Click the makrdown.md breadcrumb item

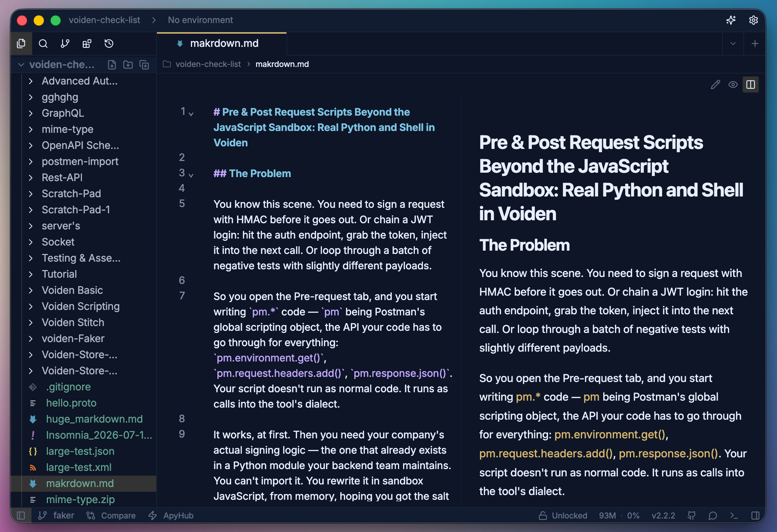pyautogui.click(x=282, y=64)
